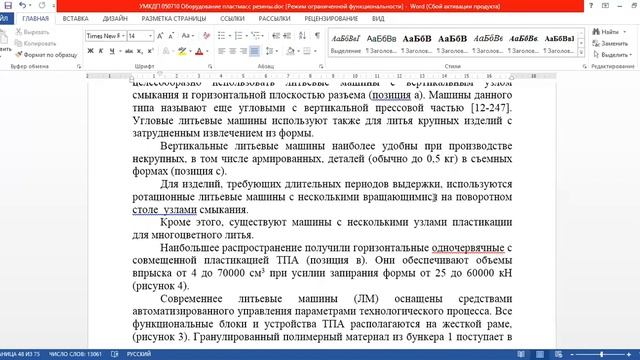Open the РАЗМЕТКА СТРАНИЦЫ tab
Screen dimensions: 640x360
(x=174, y=18)
